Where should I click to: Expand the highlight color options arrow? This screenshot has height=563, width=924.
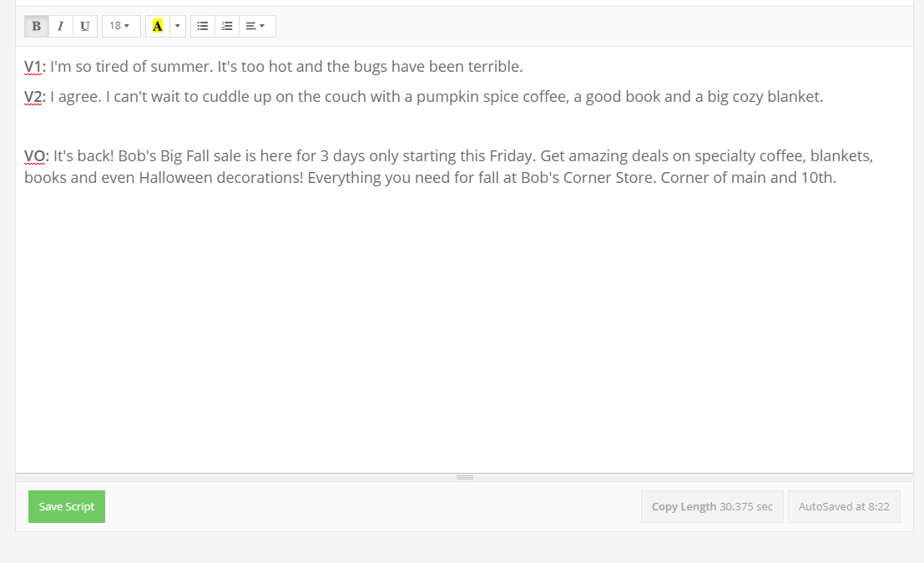tap(177, 26)
